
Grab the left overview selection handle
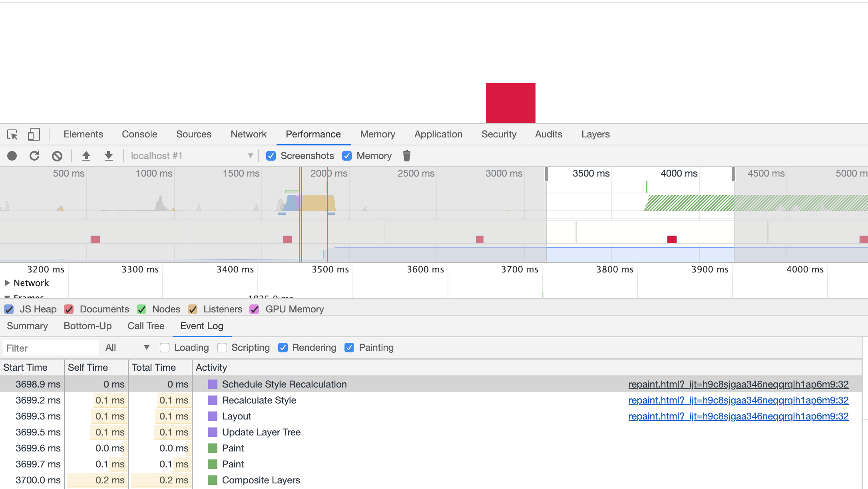[x=546, y=175]
